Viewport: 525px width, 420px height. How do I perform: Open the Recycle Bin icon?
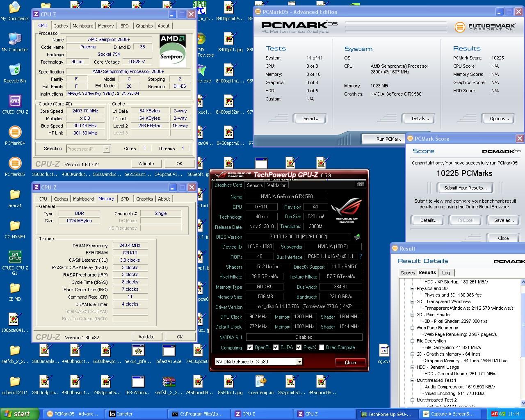click(x=15, y=73)
